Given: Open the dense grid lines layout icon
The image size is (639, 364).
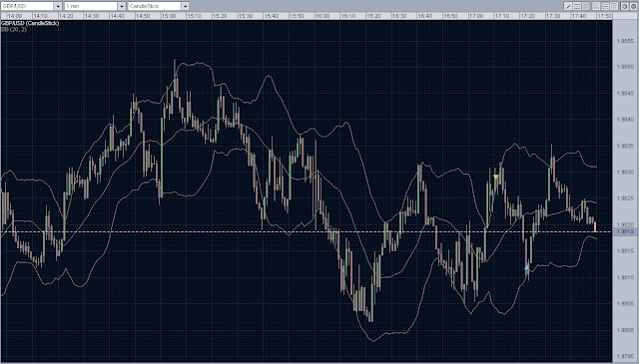Looking at the screenshot, I should (596, 6).
